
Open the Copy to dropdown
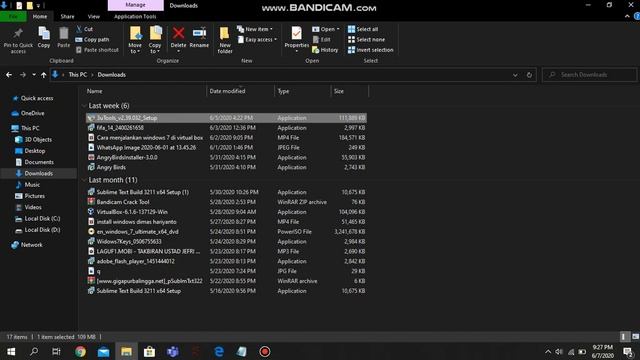(155, 40)
